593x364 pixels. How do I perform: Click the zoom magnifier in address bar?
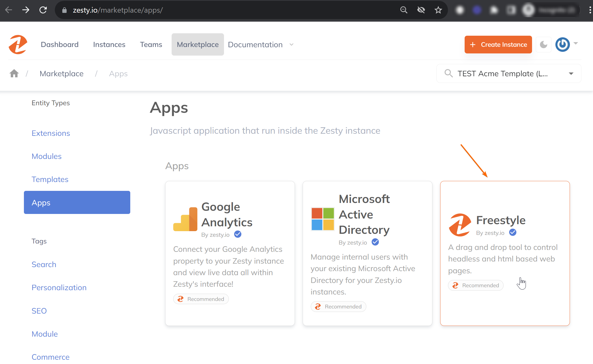(x=404, y=10)
